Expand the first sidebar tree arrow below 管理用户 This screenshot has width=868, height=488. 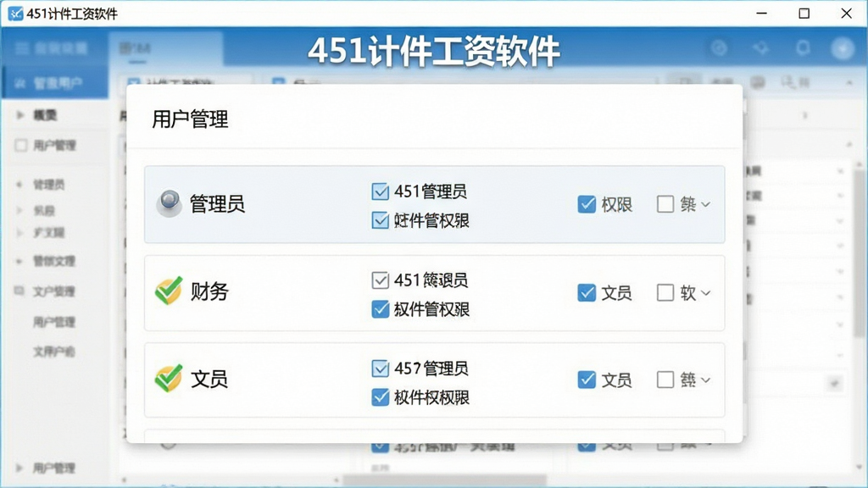(x=20, y=115)
